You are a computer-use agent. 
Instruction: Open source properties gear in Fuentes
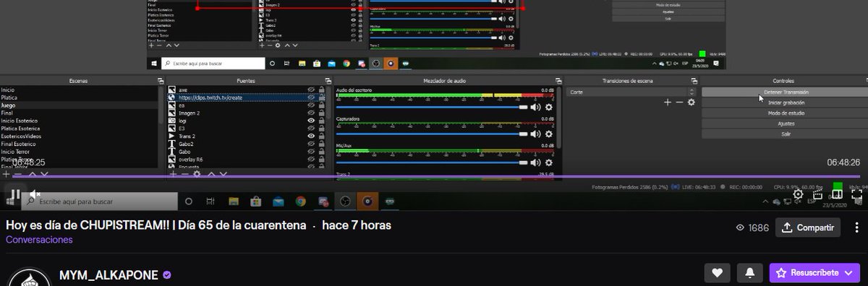[x=196, y=174]
